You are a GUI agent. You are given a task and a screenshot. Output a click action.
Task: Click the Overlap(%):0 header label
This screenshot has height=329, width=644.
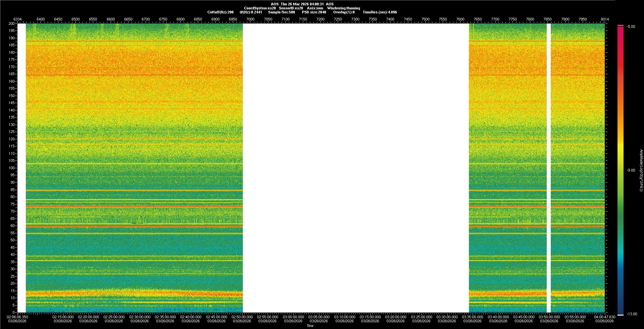coord(344,12)
